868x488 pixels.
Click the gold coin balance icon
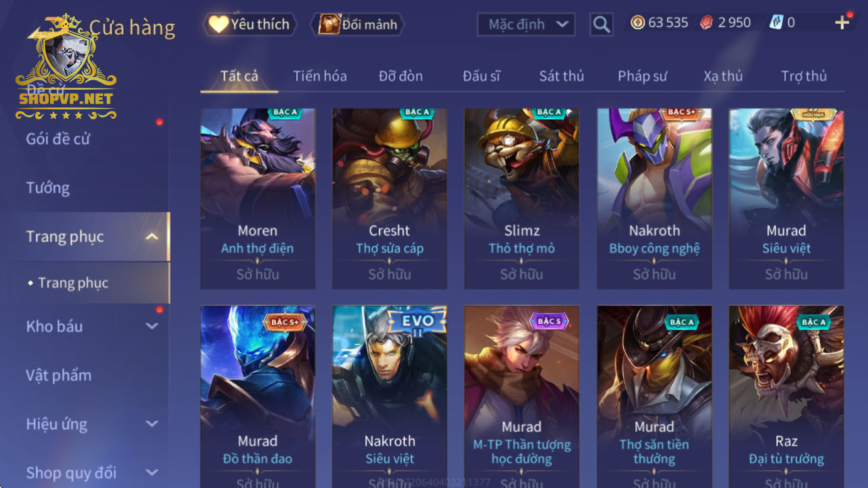(638, 23)
